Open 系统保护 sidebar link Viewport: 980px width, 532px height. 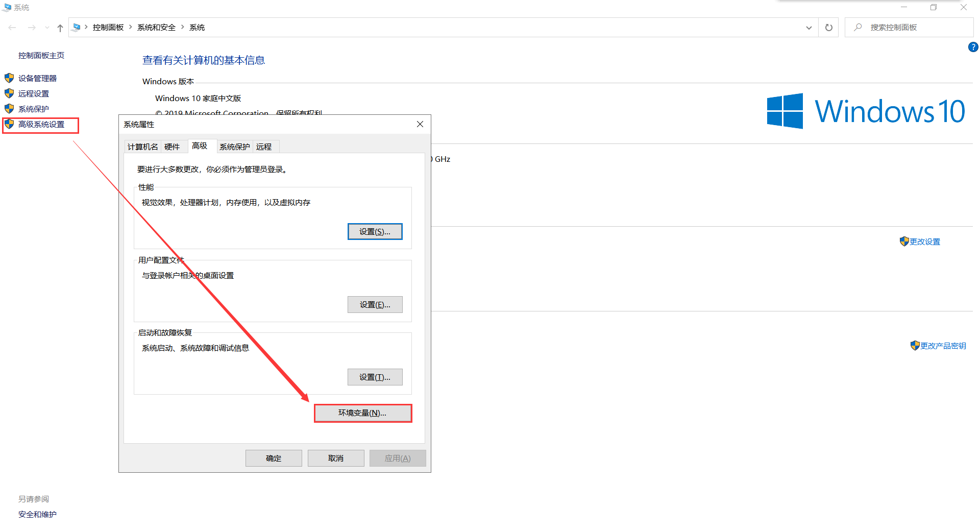pyautogui.click(x=34, y=109)
